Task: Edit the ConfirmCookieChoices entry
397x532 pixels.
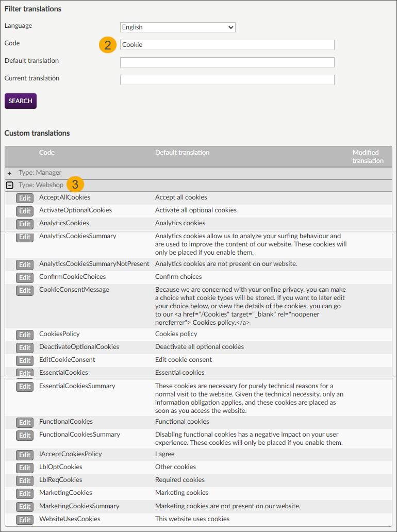Action: point(25,277)
